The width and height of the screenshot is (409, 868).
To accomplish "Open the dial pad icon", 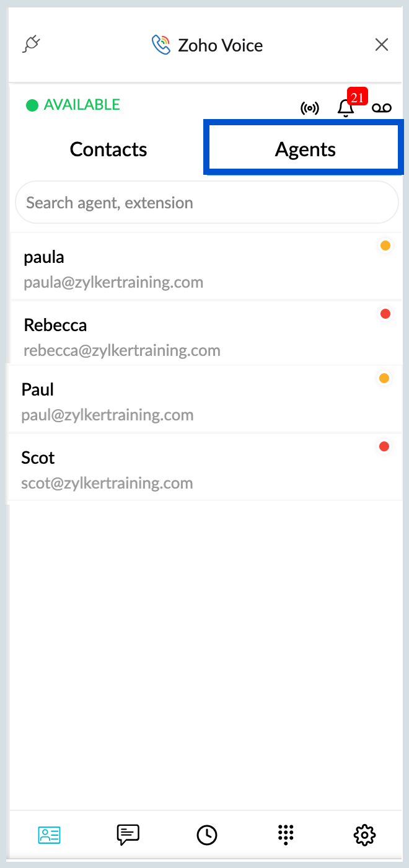I will 286,835.
